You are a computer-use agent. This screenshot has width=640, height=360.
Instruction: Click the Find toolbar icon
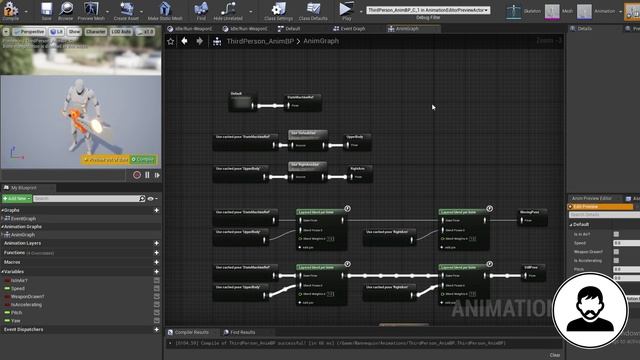coord(201,9)
